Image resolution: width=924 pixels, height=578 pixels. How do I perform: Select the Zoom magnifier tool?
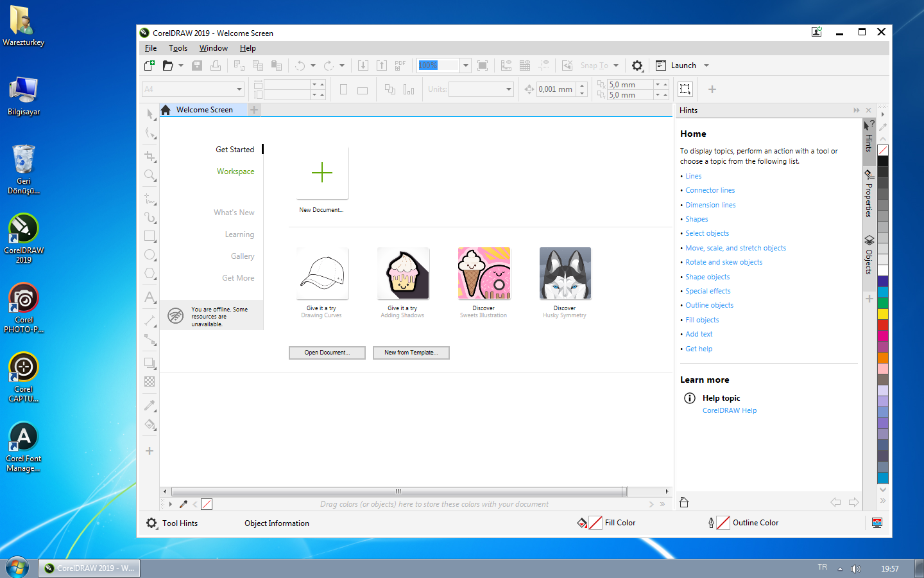[150, 175]
